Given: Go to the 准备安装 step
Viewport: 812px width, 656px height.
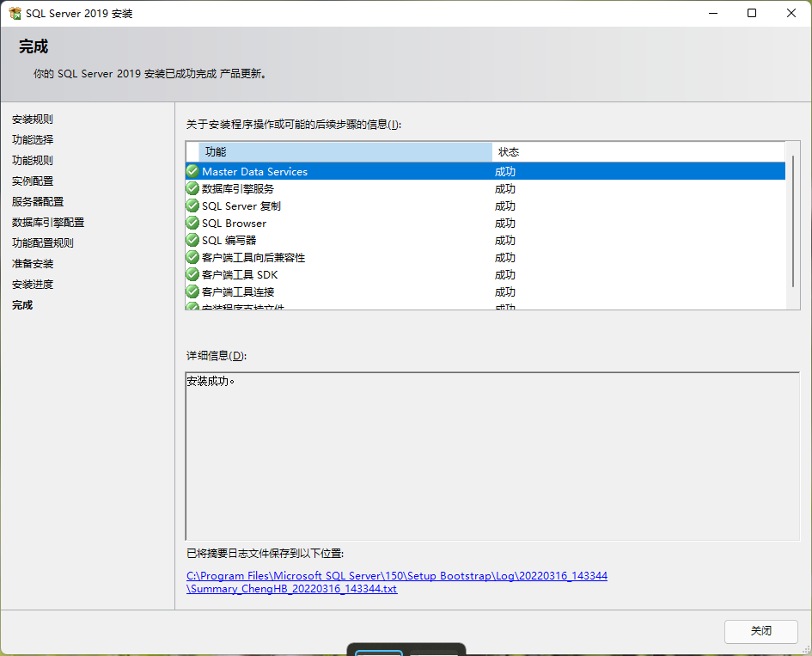Looking at the screenshot, I should (x=33, y=264).
